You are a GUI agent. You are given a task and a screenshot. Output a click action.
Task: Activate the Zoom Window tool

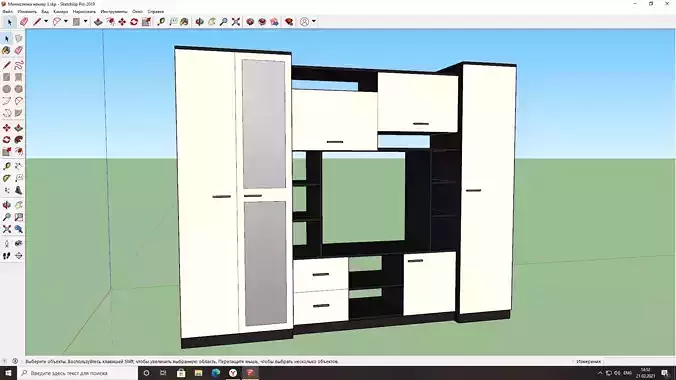19,217
